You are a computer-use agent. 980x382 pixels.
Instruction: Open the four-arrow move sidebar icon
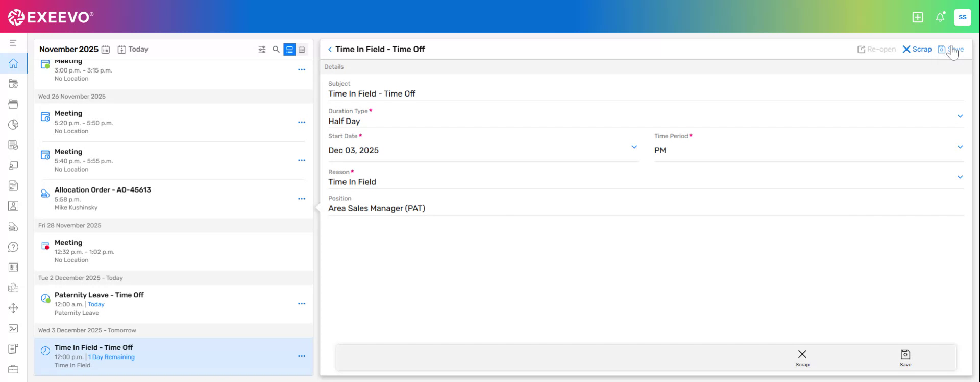[x=13, y=308]
